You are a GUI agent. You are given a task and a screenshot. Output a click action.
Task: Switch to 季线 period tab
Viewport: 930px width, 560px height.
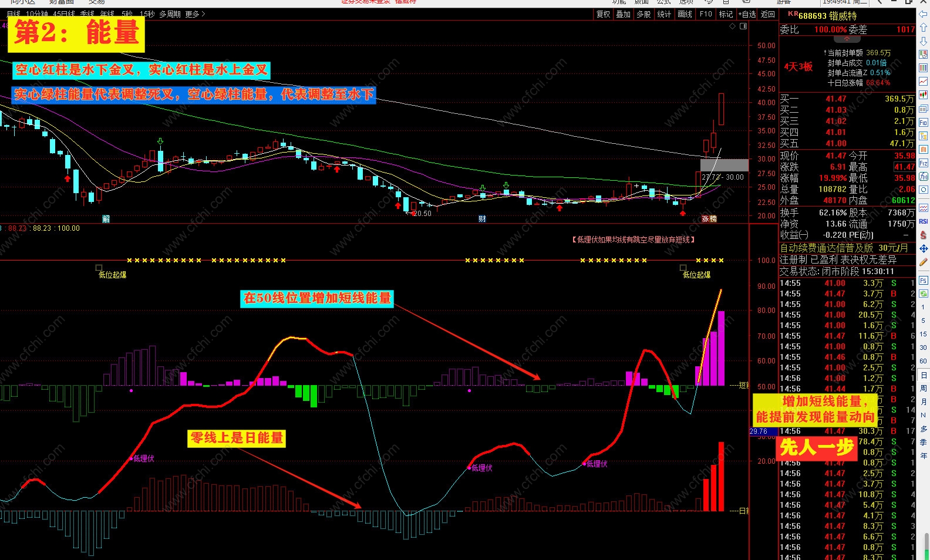click(87, 14)
